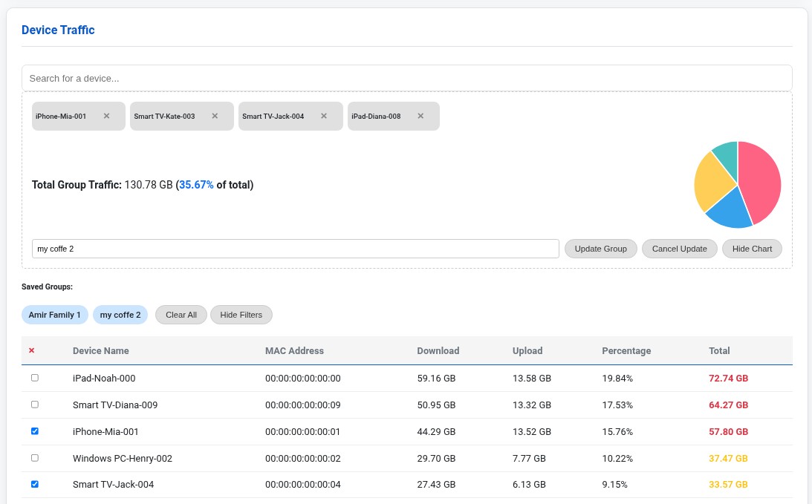Remove Smart TV-Kate-003 chip with x icon
The image size is (812, 504).
pos(215,116)
